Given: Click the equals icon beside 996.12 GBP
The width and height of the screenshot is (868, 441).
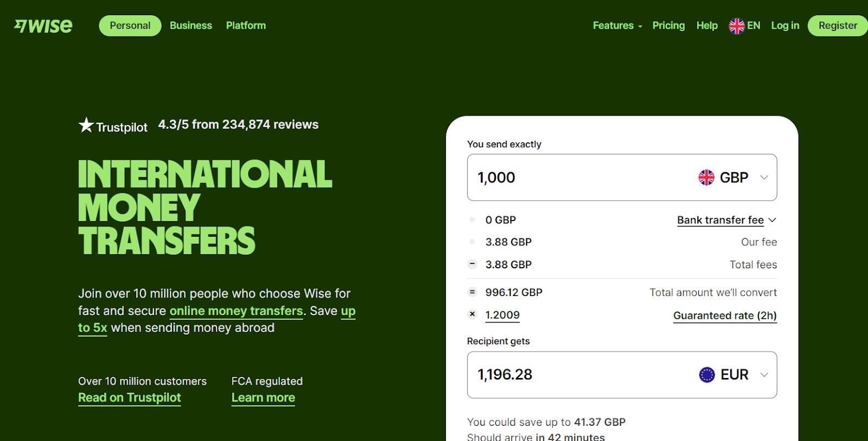Looking at the screenshot, I should [472, 292].
